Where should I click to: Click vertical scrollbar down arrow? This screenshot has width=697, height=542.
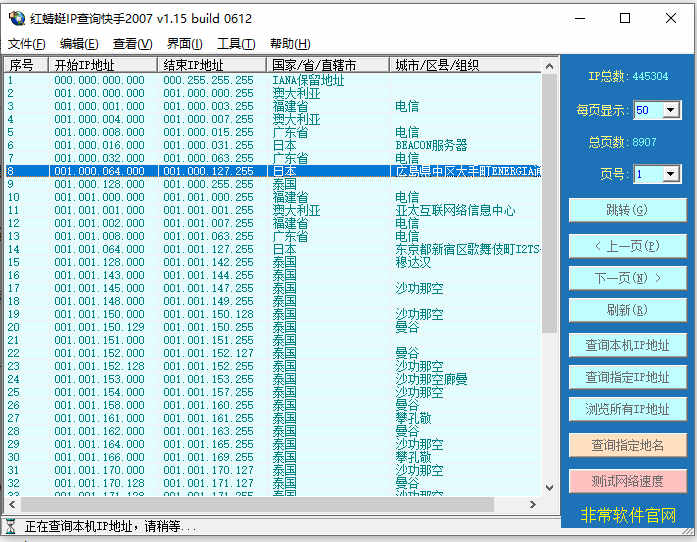click(550, 488)
